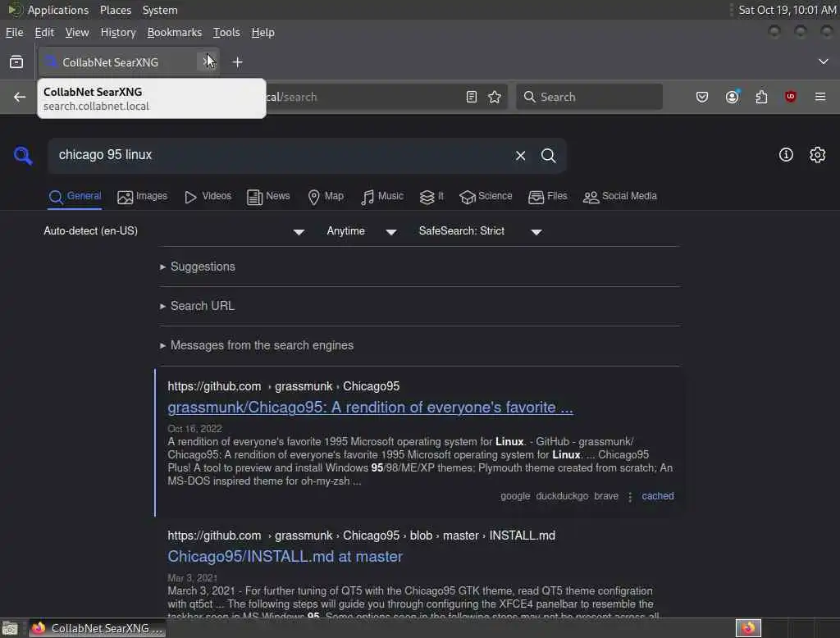
Task: Switch to the Map tab
Action: [326, 197]
